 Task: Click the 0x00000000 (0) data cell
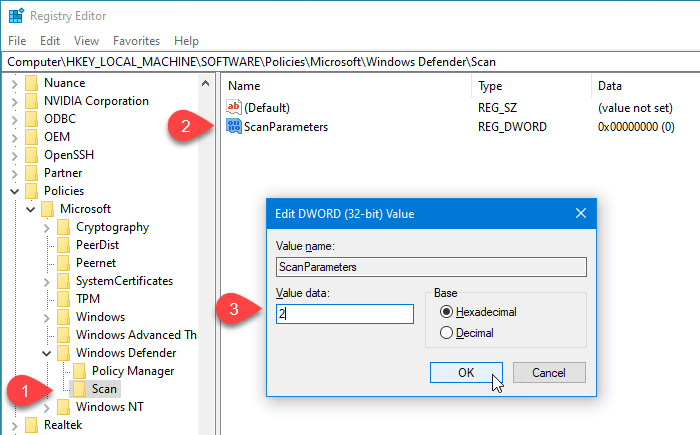(636, 127)
